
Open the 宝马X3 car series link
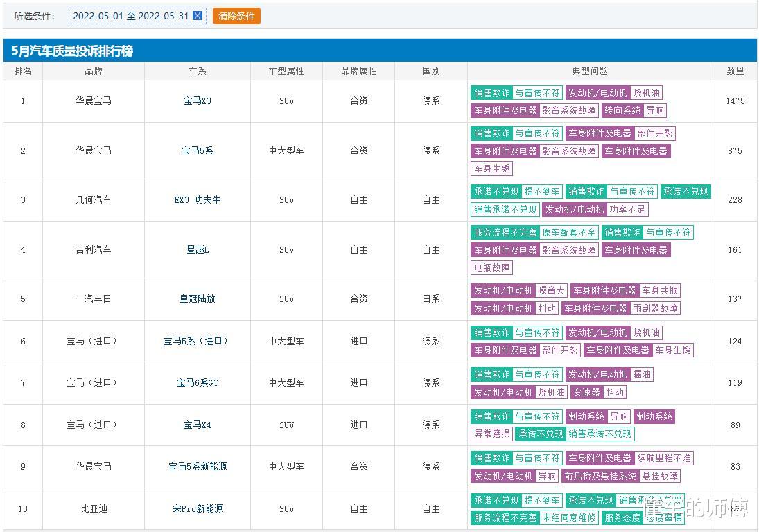(x=198, y=101)
